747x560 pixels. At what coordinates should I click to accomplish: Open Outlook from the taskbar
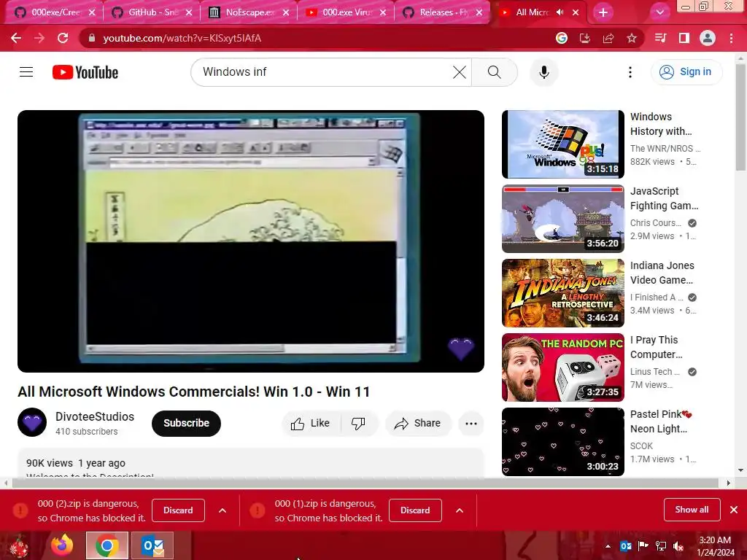tap(152, 545)
